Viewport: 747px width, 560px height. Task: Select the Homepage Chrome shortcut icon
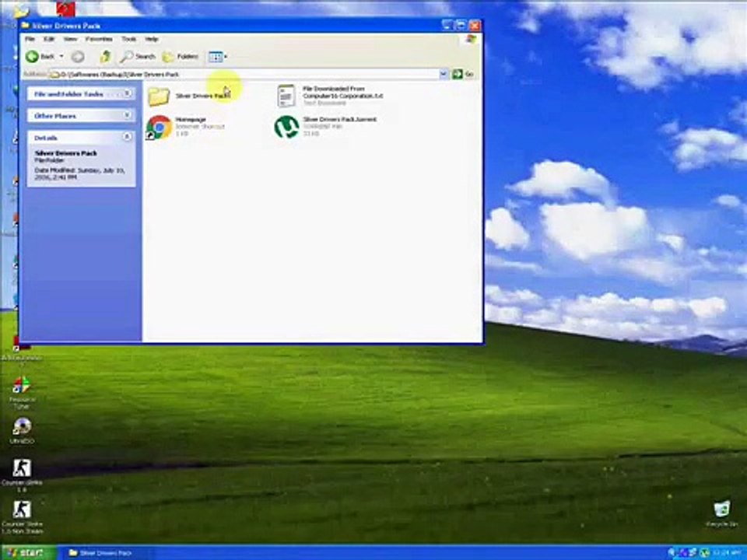(x=159, y=127)
